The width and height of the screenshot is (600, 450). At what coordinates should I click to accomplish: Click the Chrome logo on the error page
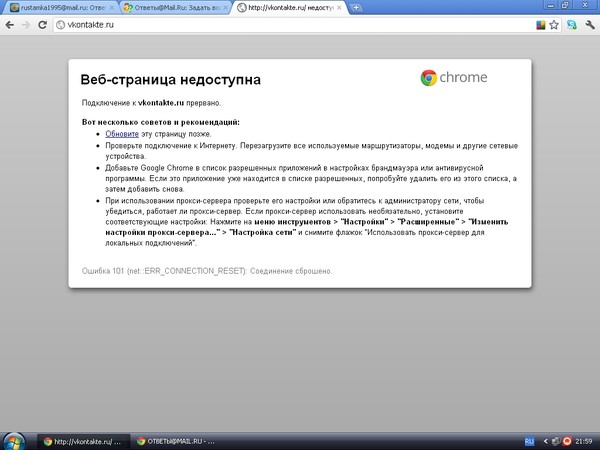(454, 78)
